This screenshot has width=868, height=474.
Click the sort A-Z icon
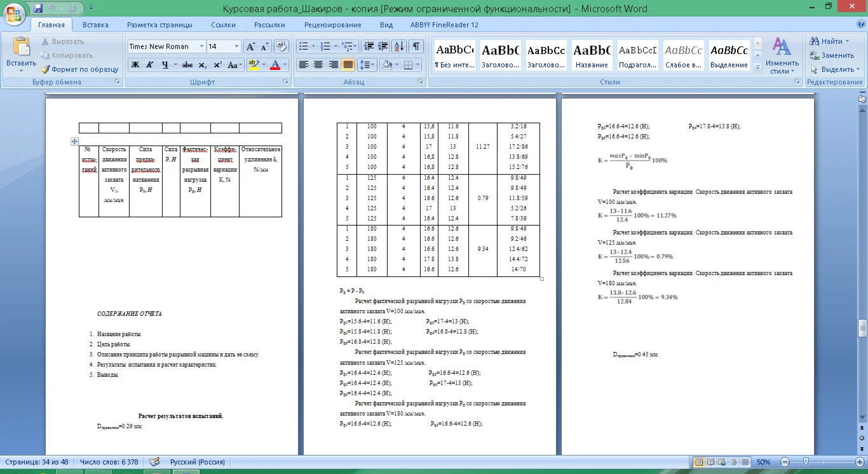399,46
